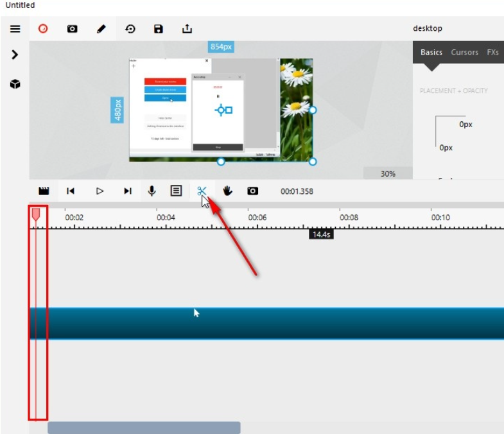Select the scissors cut tool
The width and height of the screenshot is (504, 434).
(202, 191)
